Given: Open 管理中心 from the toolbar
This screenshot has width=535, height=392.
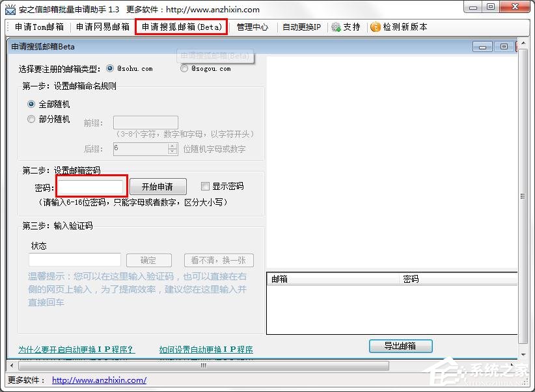Looking at the screenshot, I should point(252,27).
